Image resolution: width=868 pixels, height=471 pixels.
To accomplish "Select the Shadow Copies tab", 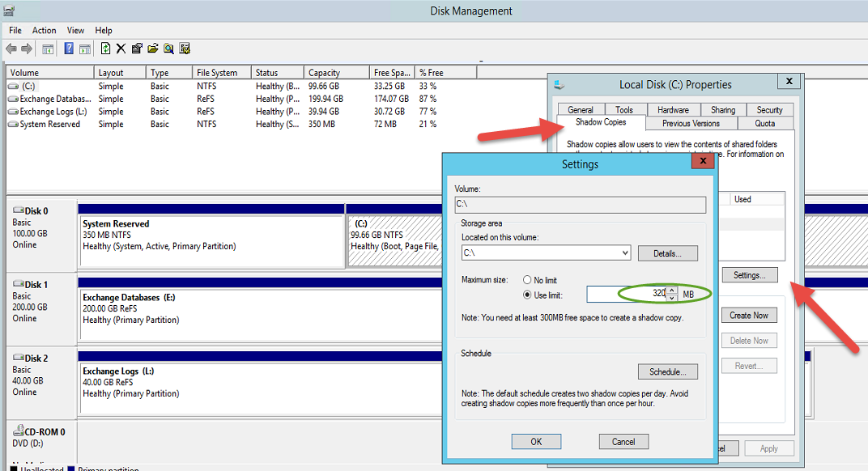I will 601,121.
